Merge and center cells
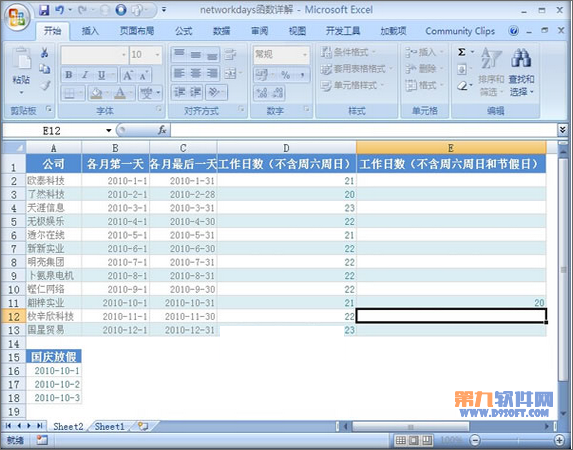 pyautogui.click(x=231, y=74)
